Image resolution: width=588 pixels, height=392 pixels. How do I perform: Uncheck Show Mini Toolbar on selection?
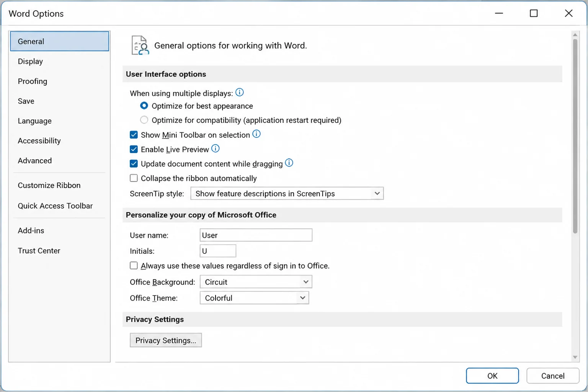[x=134, y=135]
